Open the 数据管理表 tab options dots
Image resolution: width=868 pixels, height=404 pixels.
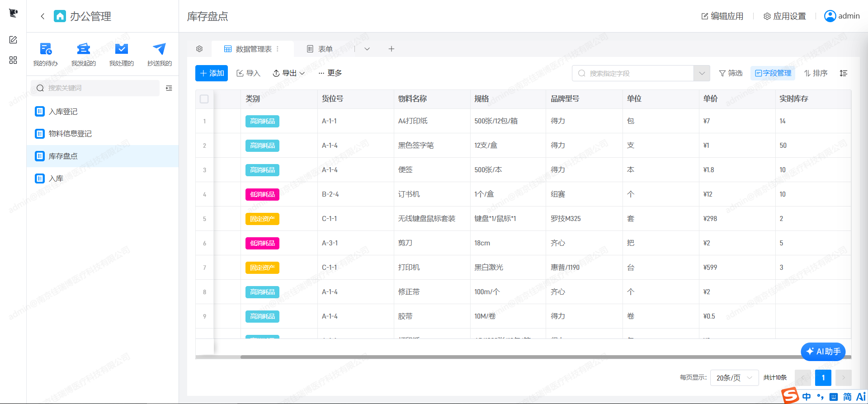point(278,49)
